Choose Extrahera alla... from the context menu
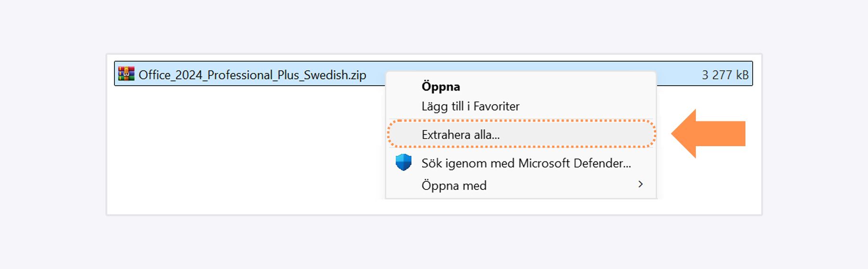Image resolution: width=868 pixels, height=269 pixels. [460, 135]
